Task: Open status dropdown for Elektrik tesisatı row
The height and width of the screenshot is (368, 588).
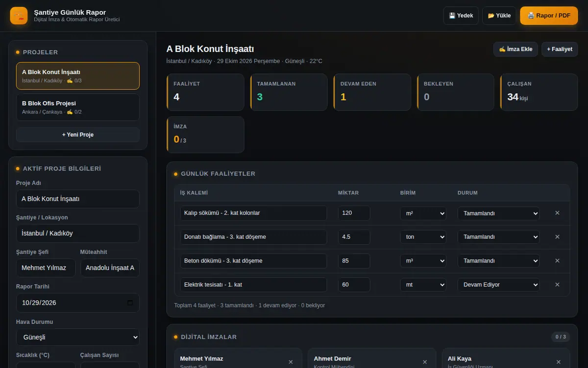Action: pyautogui.click(x=498, y=285)
